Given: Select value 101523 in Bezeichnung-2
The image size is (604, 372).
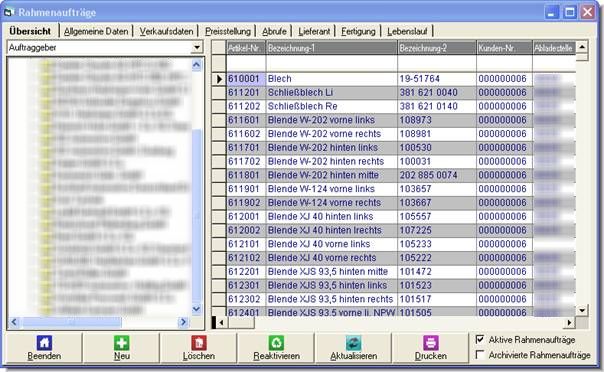Looking at the screenshot, I should 437,285.
